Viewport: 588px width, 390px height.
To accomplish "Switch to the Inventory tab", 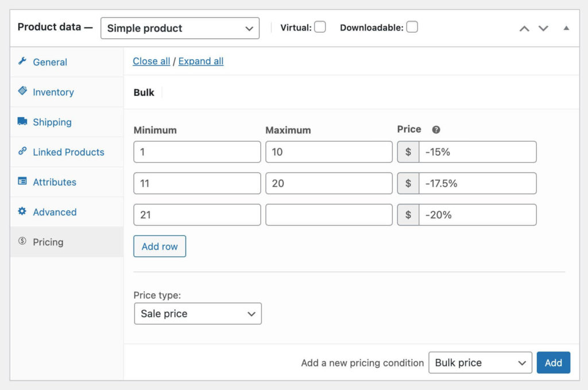I will coord(67,92).
